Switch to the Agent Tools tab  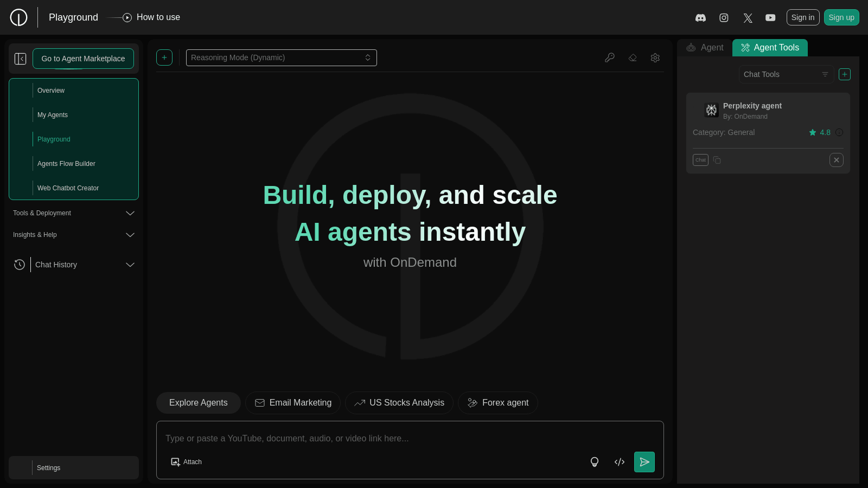tap(770, 48)
